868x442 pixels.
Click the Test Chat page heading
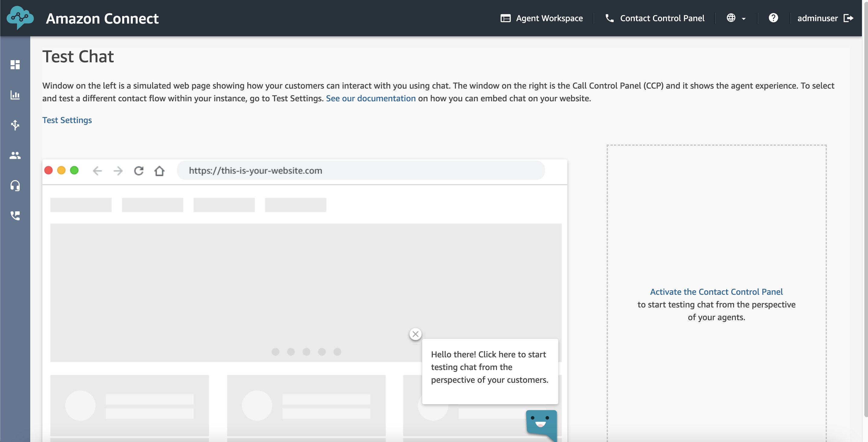click(78, 56)
